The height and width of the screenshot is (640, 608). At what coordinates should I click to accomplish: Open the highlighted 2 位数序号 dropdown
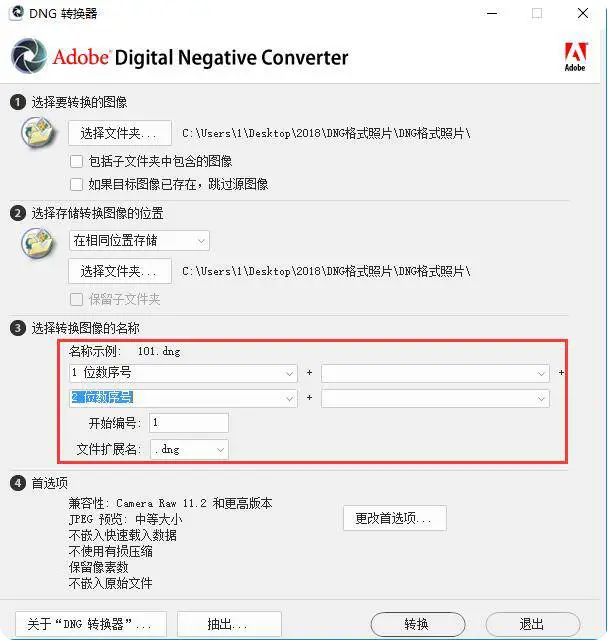click(183, 398)
